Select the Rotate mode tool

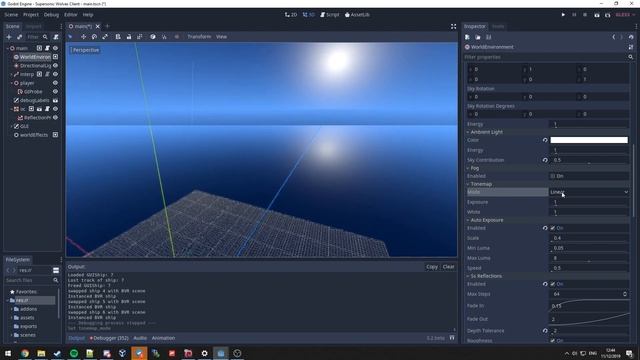pyautogui.click(x=94, y=37)
